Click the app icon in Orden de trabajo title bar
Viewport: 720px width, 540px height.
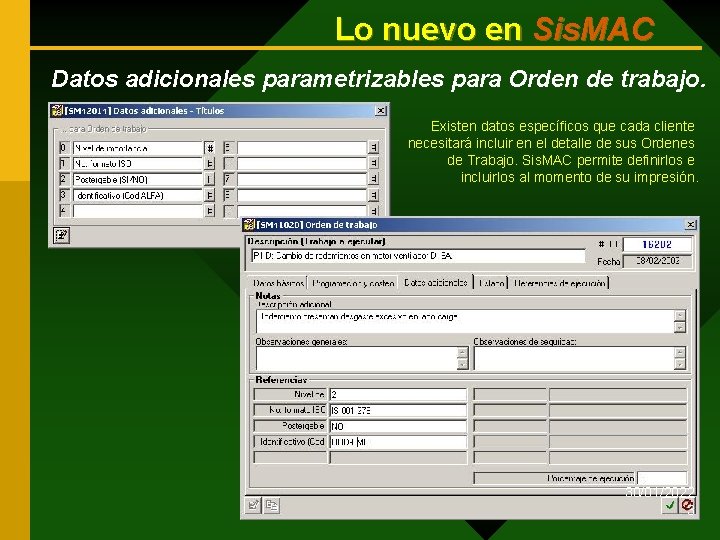click(249, 225)
